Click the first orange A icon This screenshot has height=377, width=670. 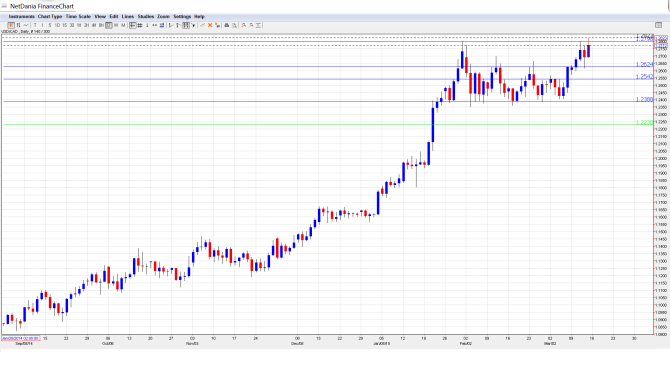click(244, 26)
